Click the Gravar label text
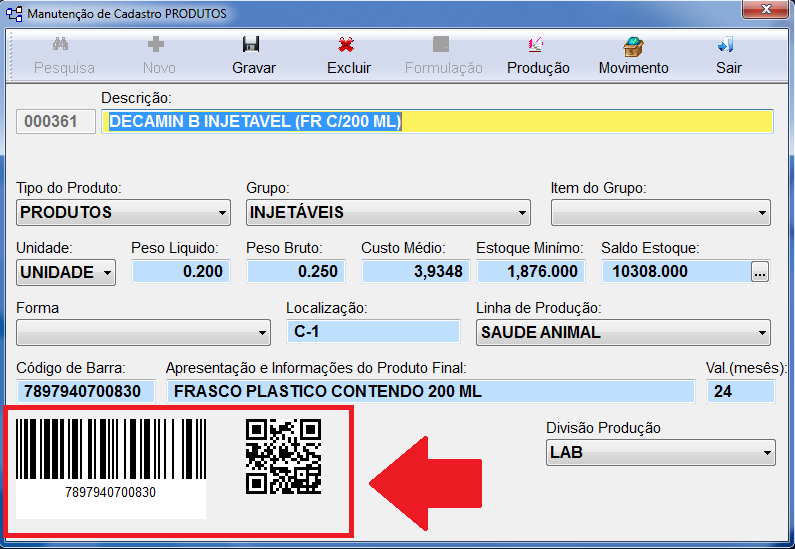795x549 pixels. [x=254, y=68]
